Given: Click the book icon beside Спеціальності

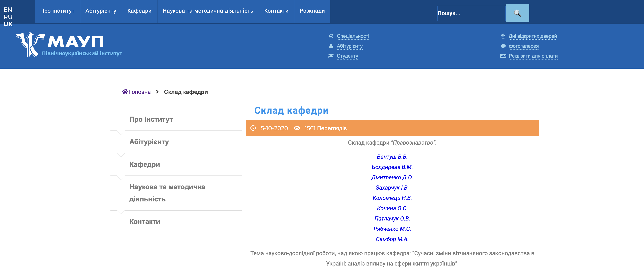Looking at the screenshot, I should tap(331, 35).
